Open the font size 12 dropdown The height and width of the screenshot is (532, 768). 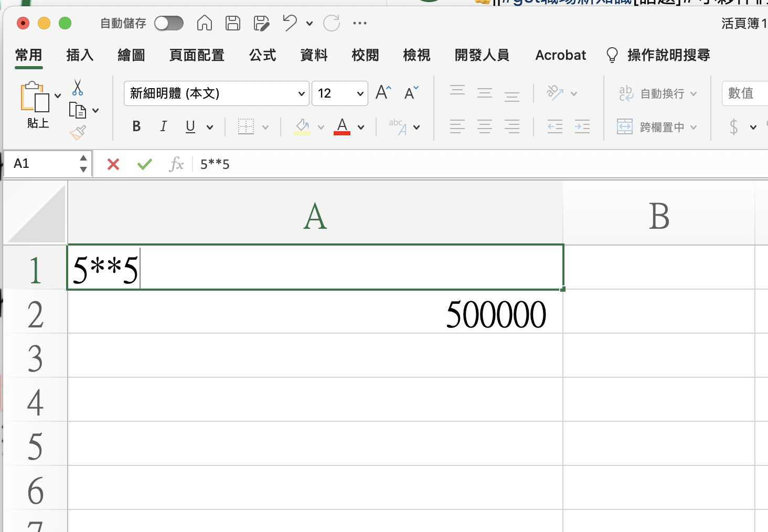point(360,93)
